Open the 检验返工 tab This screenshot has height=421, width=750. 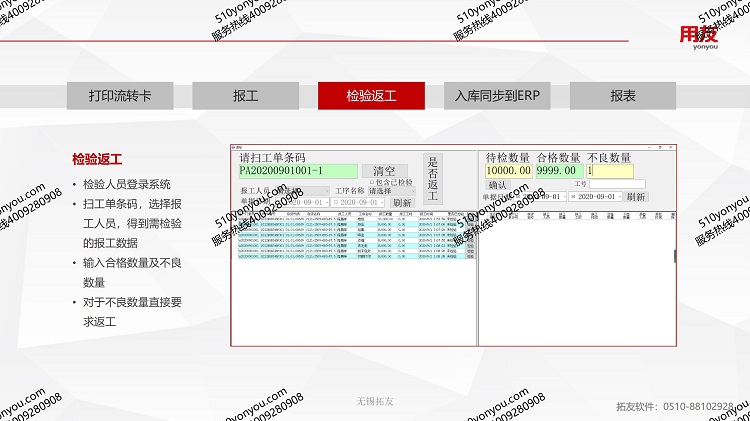371,96
